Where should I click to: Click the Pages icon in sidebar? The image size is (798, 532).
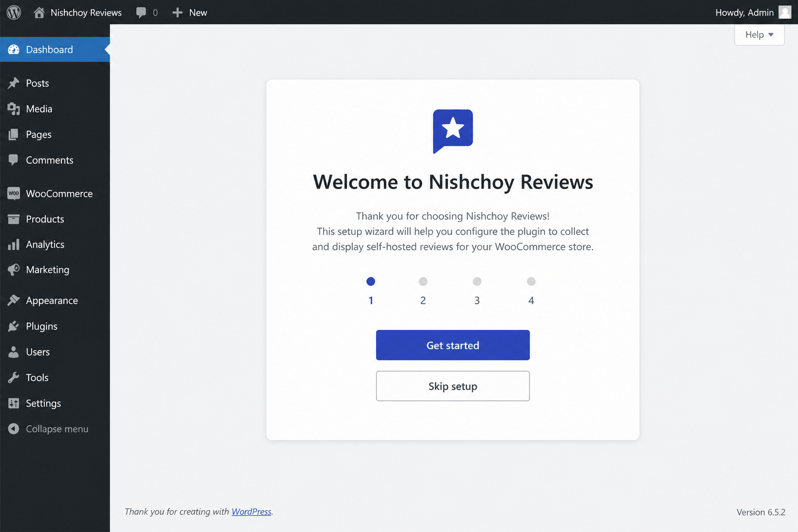[14, 135]
